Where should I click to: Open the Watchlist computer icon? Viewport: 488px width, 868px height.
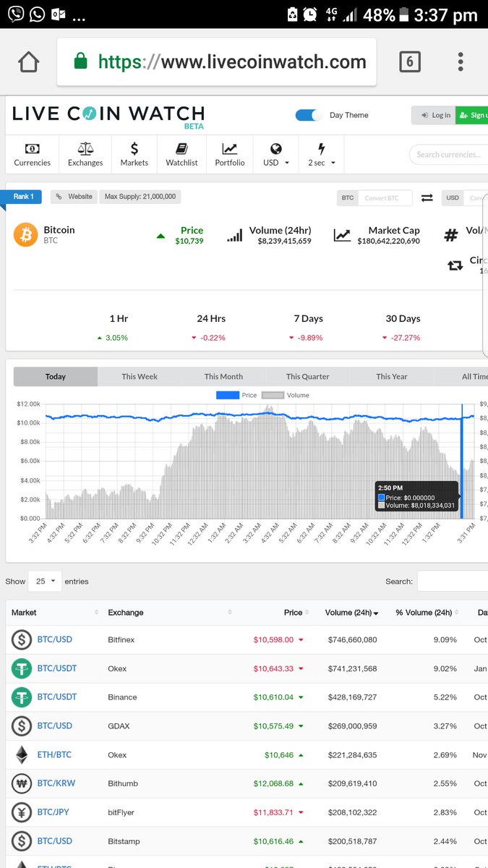tap(181, 148)
